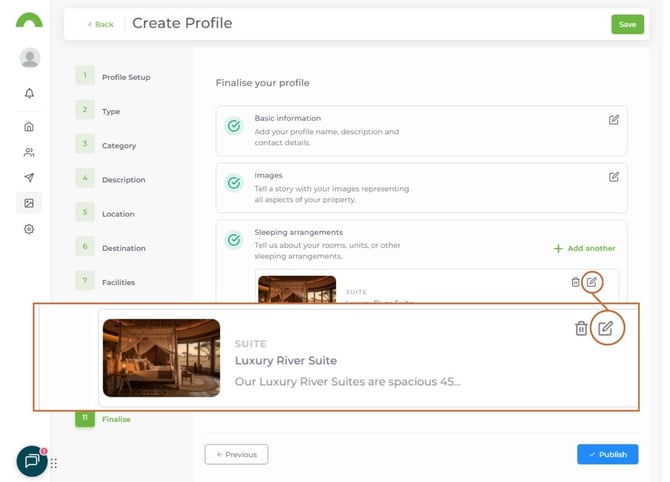Select step 4 Description
Image resolution: width=670 pixels, height=482 pixels.
click(123, 180)
